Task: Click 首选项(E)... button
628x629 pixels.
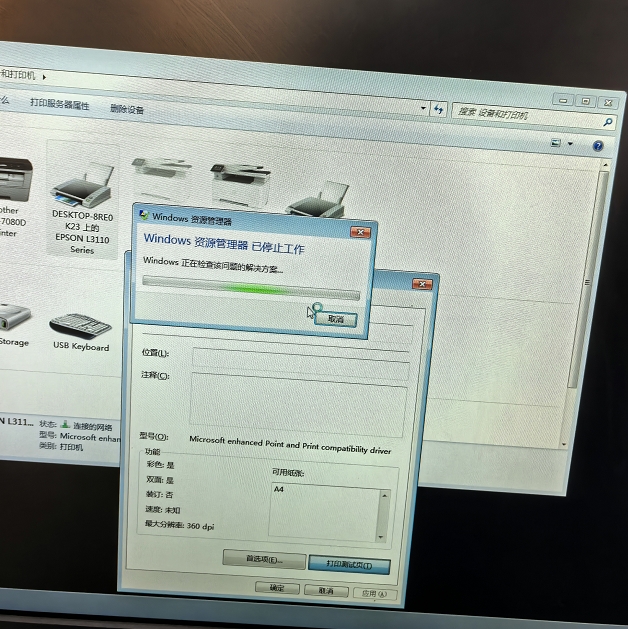Action: point(264,560)
